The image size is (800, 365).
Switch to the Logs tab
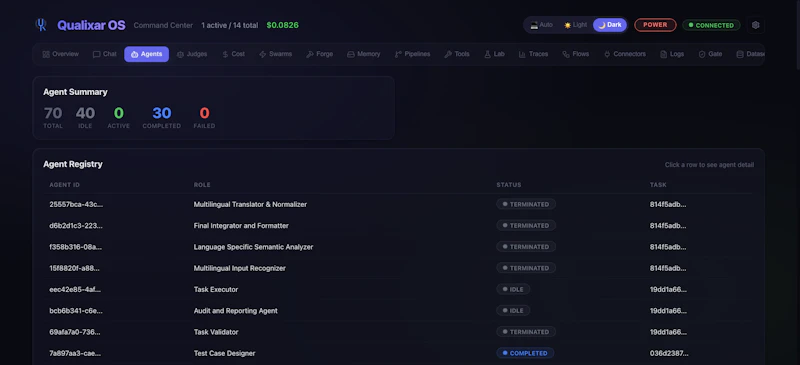tap(671, 54)
